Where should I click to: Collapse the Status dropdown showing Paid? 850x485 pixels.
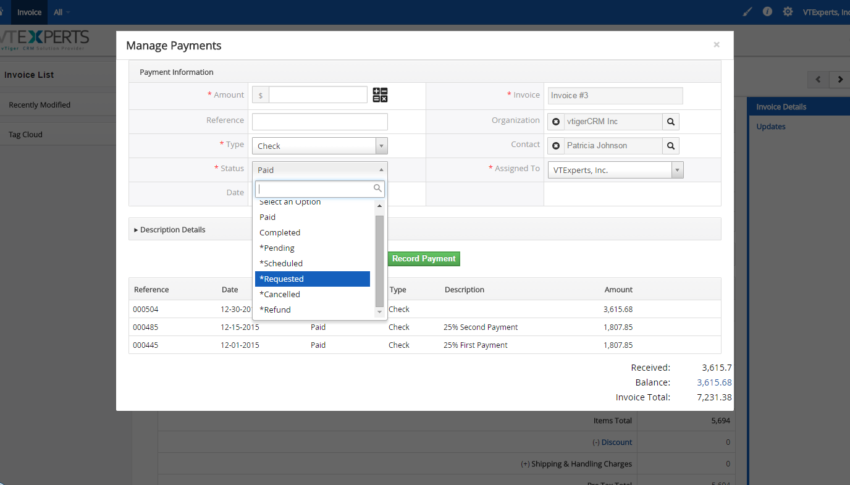[320, 170]
